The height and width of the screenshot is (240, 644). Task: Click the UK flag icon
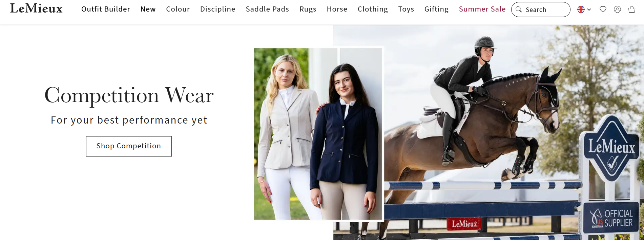coord(581,10)
